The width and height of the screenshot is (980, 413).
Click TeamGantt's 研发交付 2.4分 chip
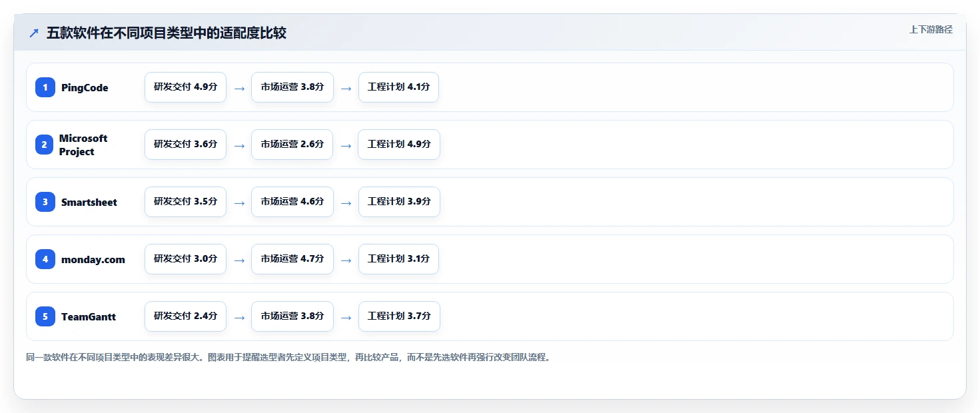[x=185, y=316]
